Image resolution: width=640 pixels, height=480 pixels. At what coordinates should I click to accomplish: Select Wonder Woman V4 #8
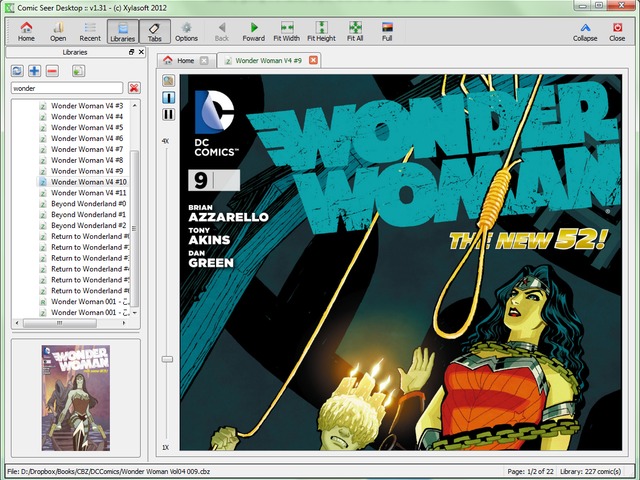click(x=87, y=160)
